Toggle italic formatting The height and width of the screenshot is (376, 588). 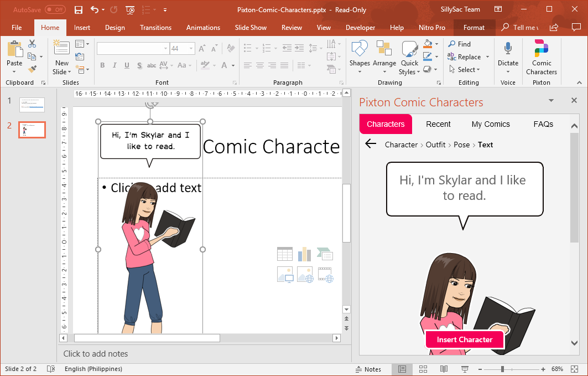[115, 65]
